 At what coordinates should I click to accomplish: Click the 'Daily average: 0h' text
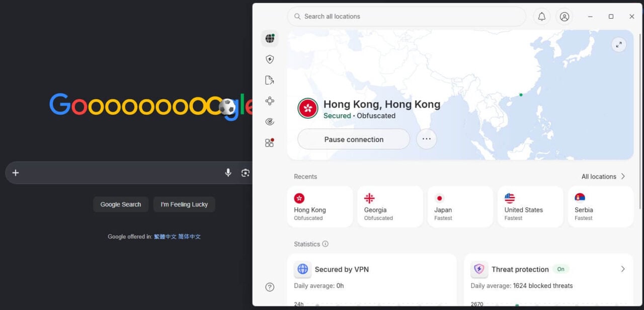pos(319,286)
